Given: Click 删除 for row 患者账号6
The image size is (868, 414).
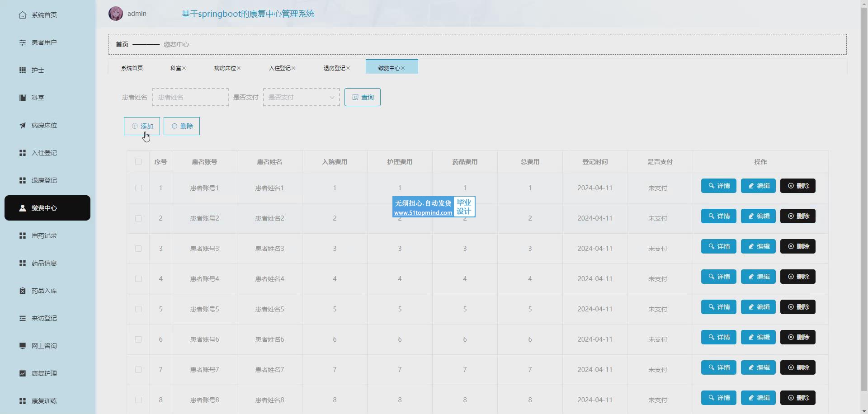Looking at the screenshot, I should pos(798,337).
